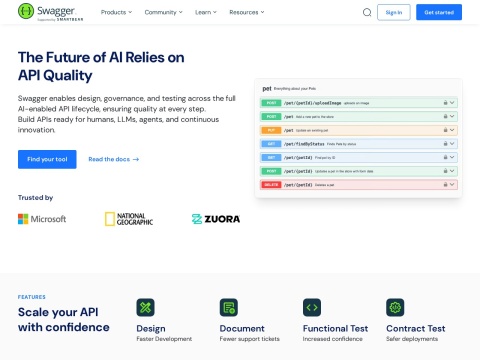Image resolution: width=480 pixels, height=360 pixels.
Task: Click the red DELETE method badge
Action: tap(271, 184)
